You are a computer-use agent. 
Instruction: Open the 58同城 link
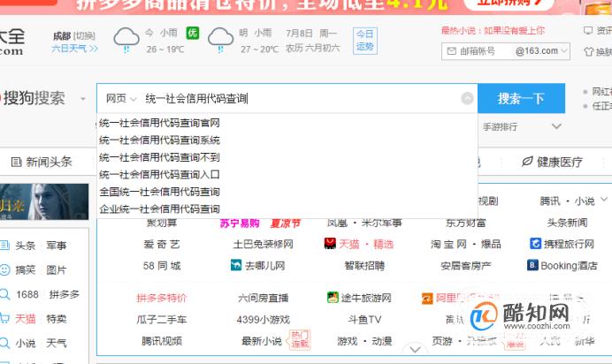point(162,266)
